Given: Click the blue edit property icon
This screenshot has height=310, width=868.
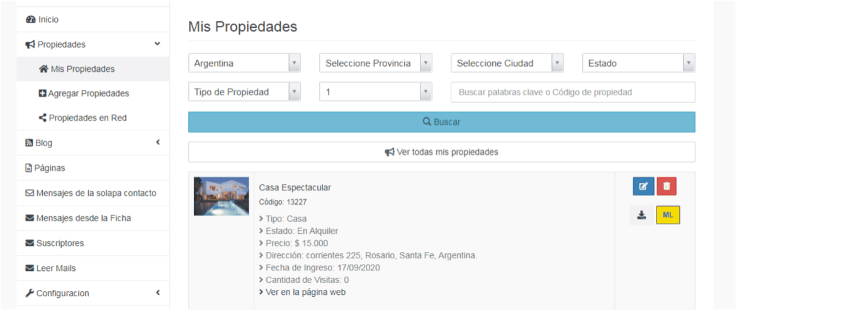Looking at the screenshot, I should 643,187.
